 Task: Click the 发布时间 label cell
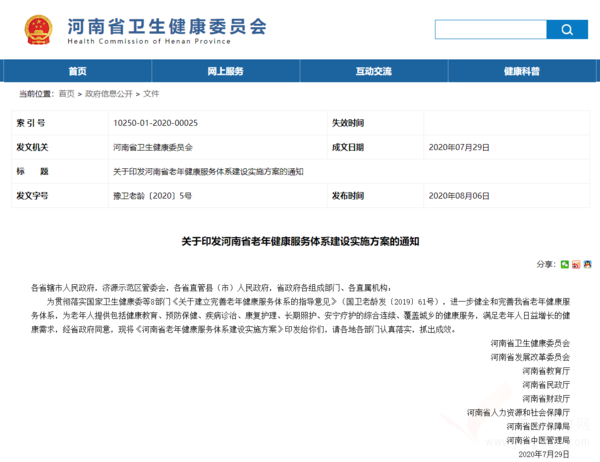click(375, 196)
